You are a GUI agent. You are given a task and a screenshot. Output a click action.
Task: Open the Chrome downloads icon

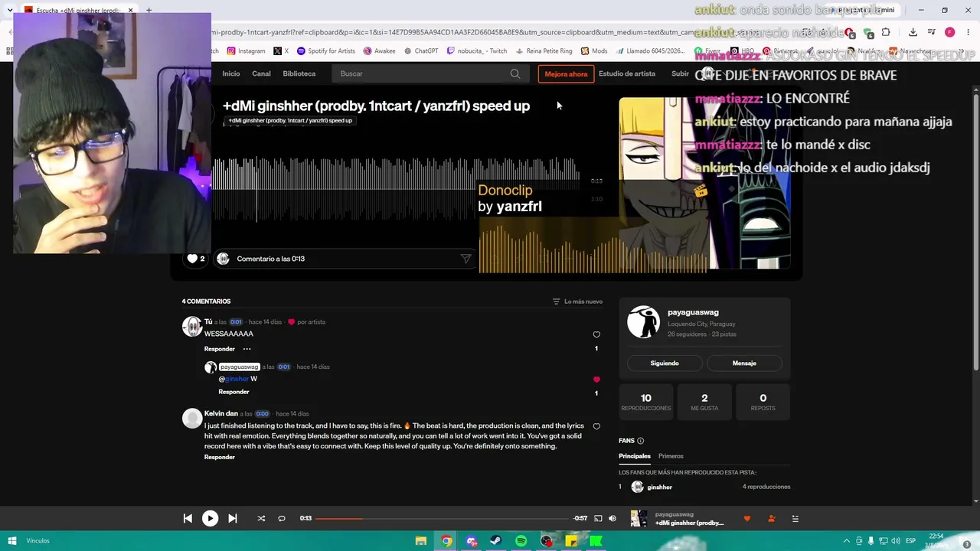913,32
